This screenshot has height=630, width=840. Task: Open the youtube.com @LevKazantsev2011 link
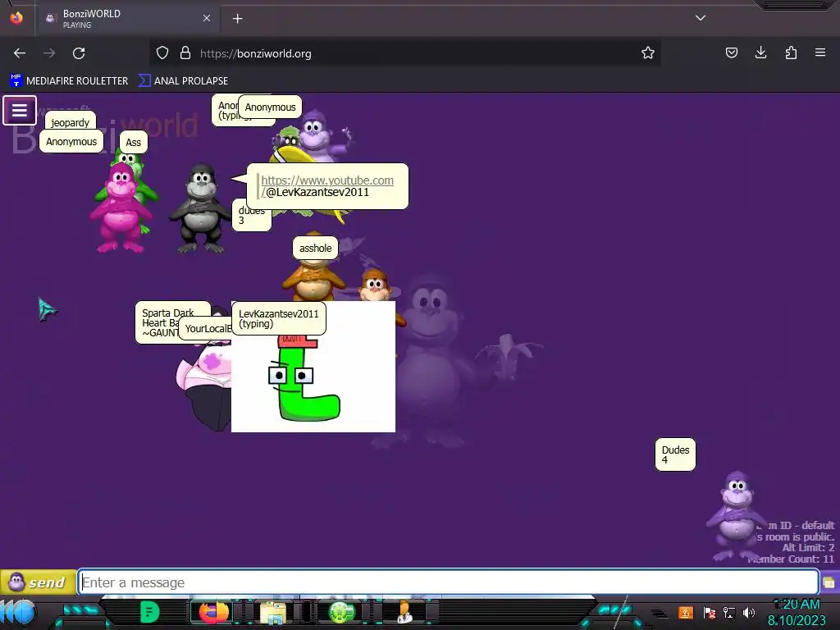pyautogui.click(x=326, y=186)
